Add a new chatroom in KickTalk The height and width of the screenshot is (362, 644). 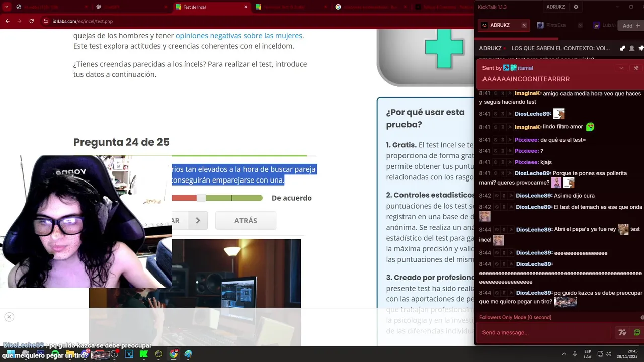(631, 26)
